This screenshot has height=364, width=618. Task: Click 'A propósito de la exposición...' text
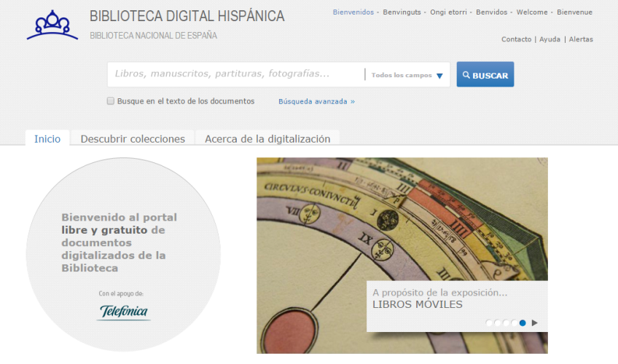(x=440, y=293)
